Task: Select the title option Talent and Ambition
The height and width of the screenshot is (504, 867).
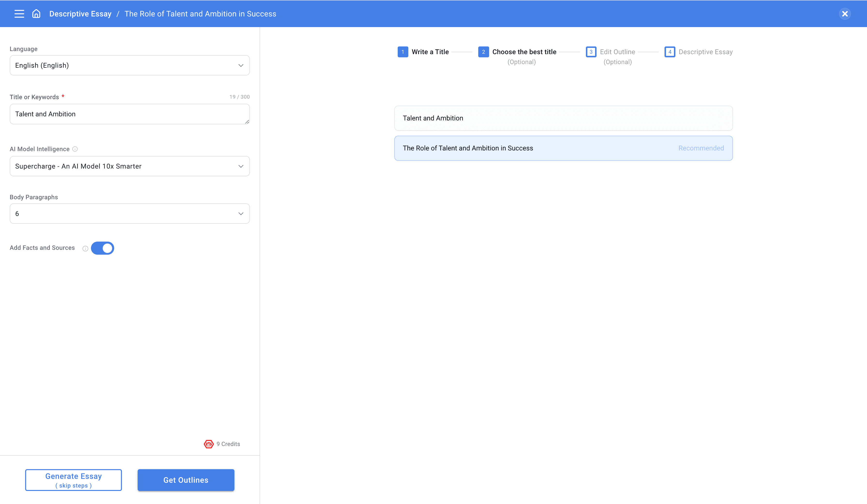Action: (563, 118)
